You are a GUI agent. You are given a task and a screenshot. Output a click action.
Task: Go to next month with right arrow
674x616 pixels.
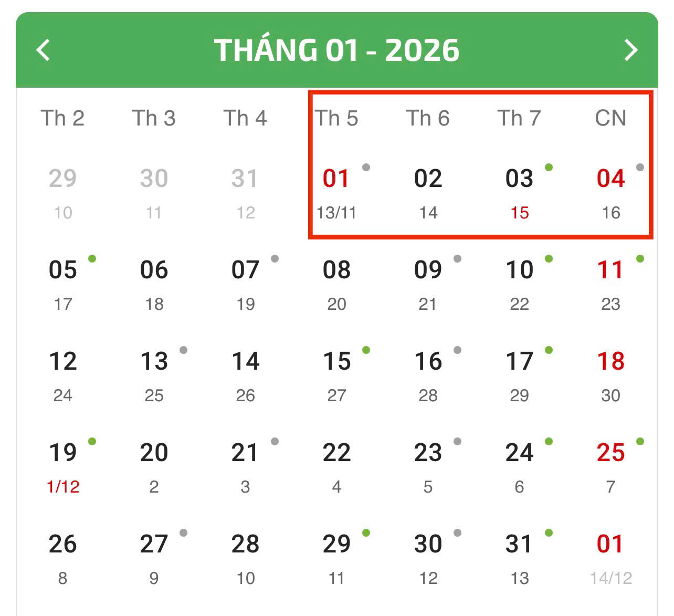tap(630, 50)
